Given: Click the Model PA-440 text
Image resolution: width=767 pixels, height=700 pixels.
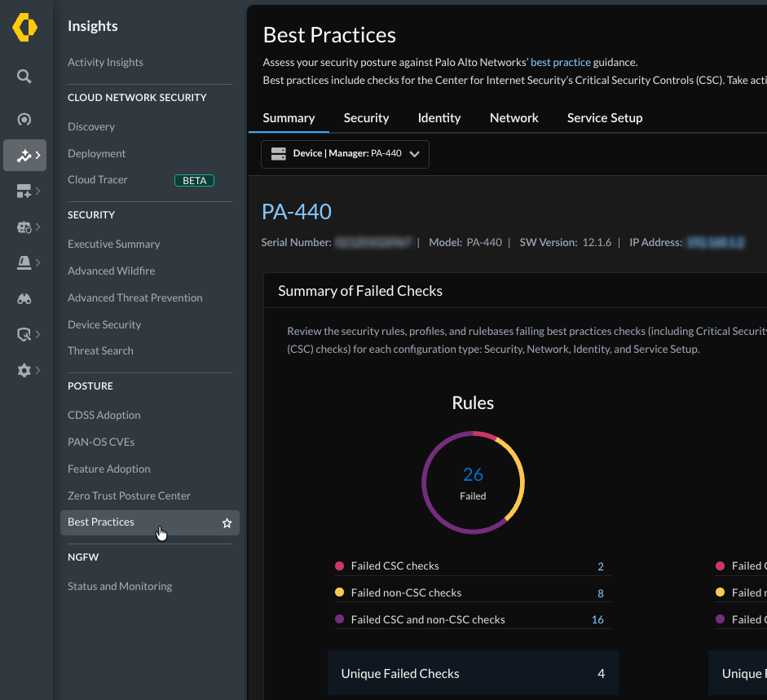Looking at the screenshot, I should (x=465, y=243).
